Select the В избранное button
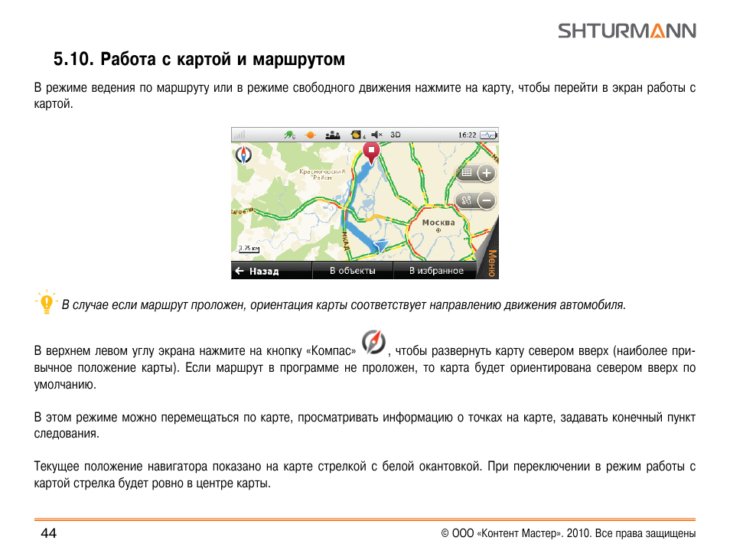 pyautogui.click(x=436, y=271)
